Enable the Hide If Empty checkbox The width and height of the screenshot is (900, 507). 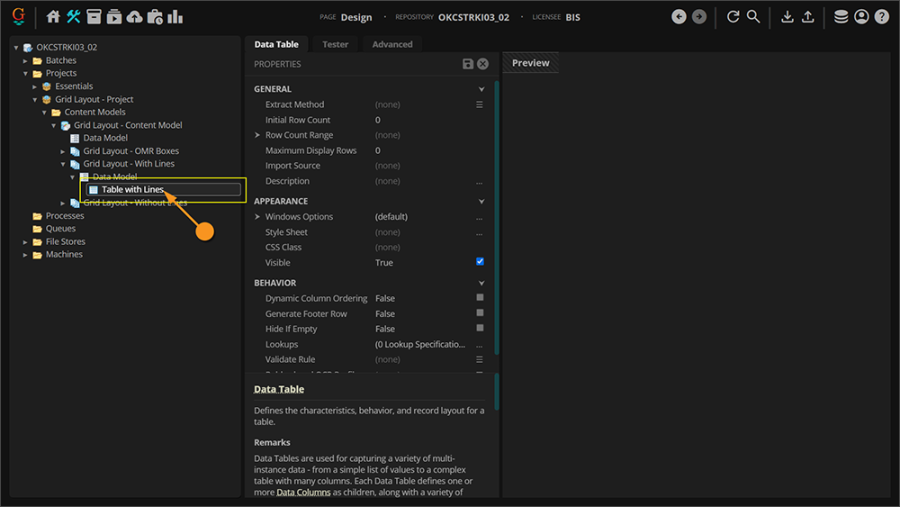pos(480,328)
